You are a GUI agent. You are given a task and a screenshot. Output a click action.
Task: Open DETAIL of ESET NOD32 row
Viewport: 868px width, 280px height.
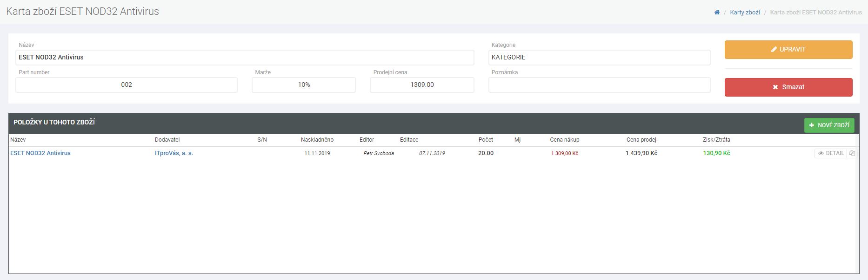point(831,153)
